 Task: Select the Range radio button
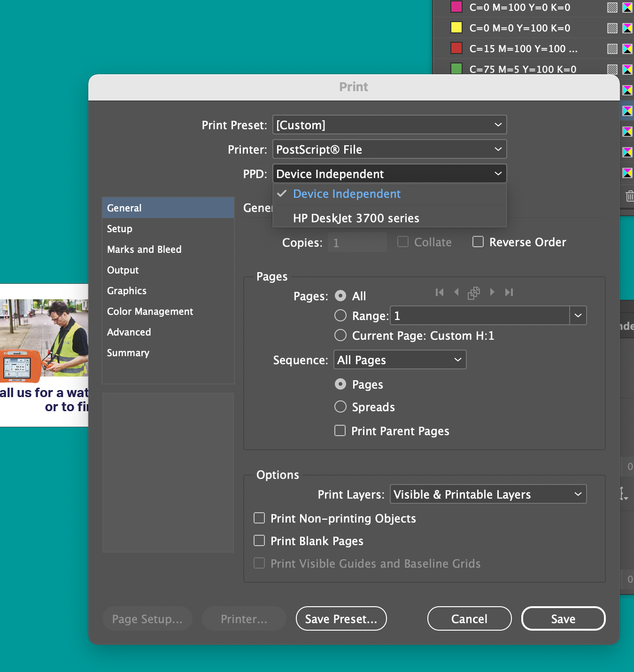(x=340, y=315)
